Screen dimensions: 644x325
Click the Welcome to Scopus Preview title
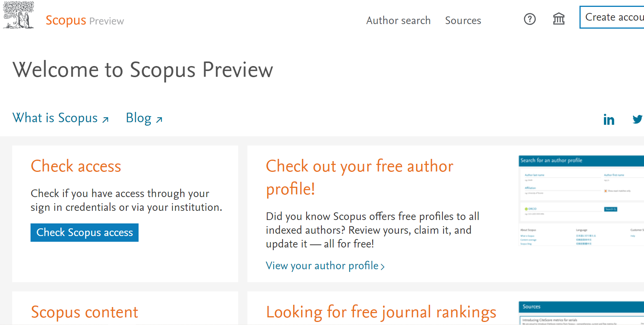click(143, 70)
